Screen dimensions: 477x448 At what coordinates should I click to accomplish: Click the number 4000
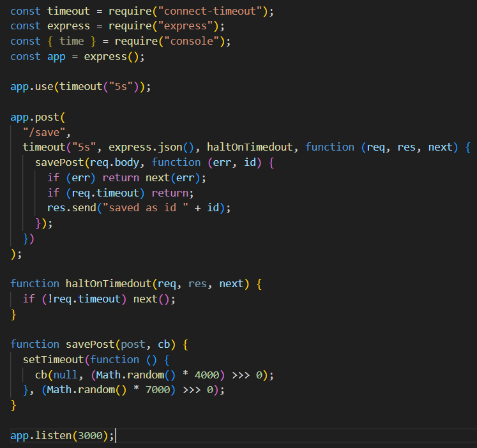206,375
